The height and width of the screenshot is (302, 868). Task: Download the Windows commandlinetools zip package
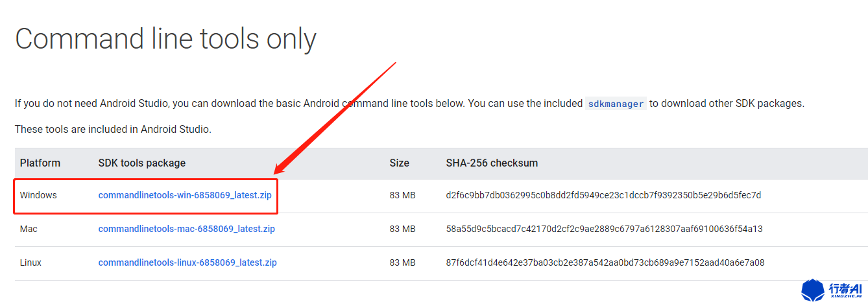tap(185, 195)
